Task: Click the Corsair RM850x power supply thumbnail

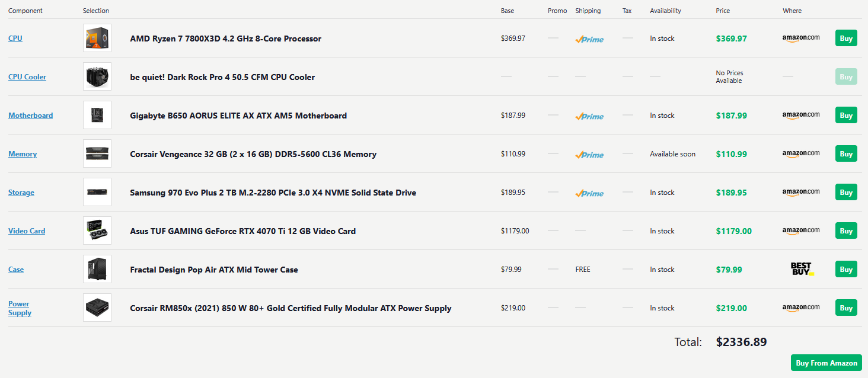Action: (97, 307)
